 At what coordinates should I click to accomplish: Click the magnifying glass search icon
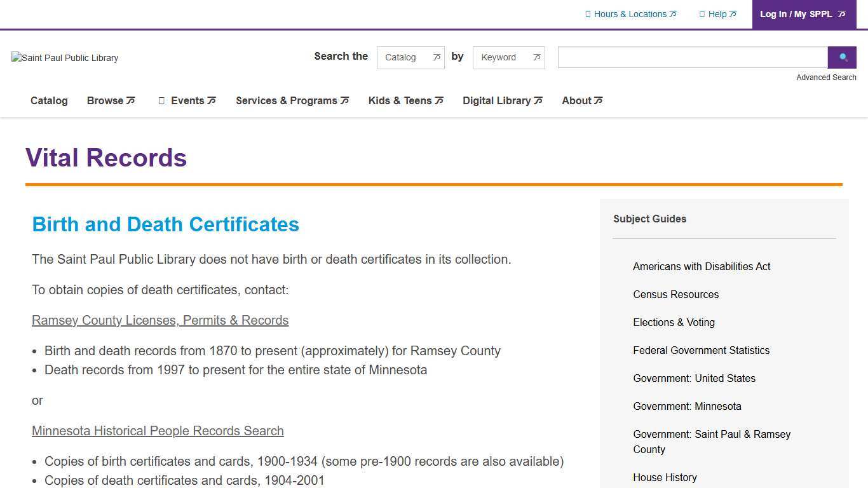(x=842, y=57)
